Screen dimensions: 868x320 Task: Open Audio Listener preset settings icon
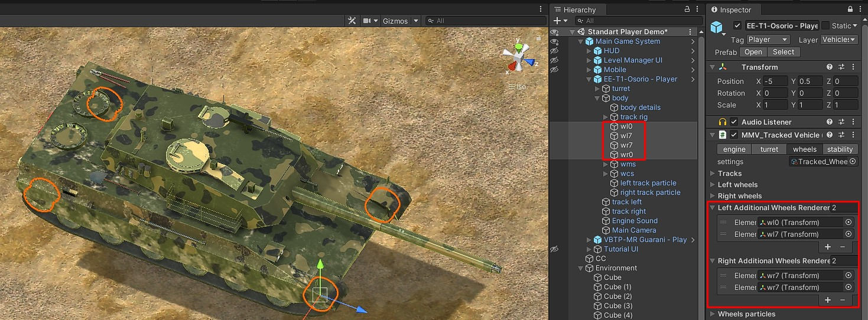[x=842, y=122]
